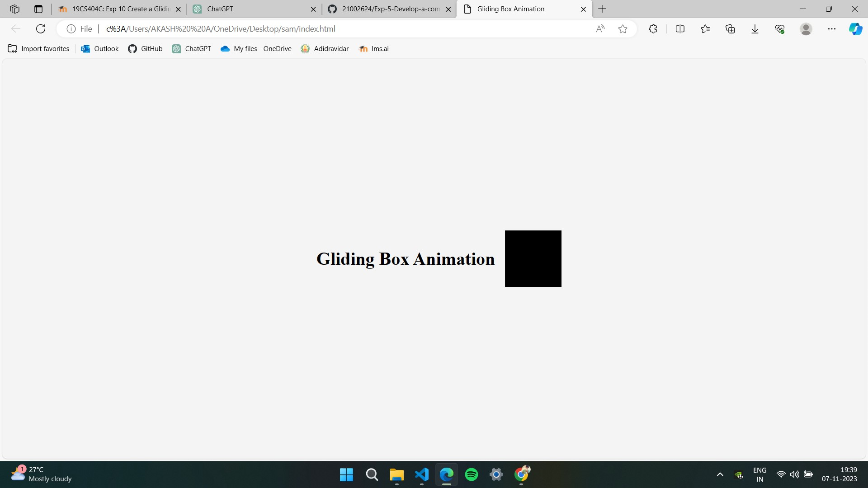Viewport: 868px width, 488px height.
Task: View Downloads
Action: coord(755,28)
